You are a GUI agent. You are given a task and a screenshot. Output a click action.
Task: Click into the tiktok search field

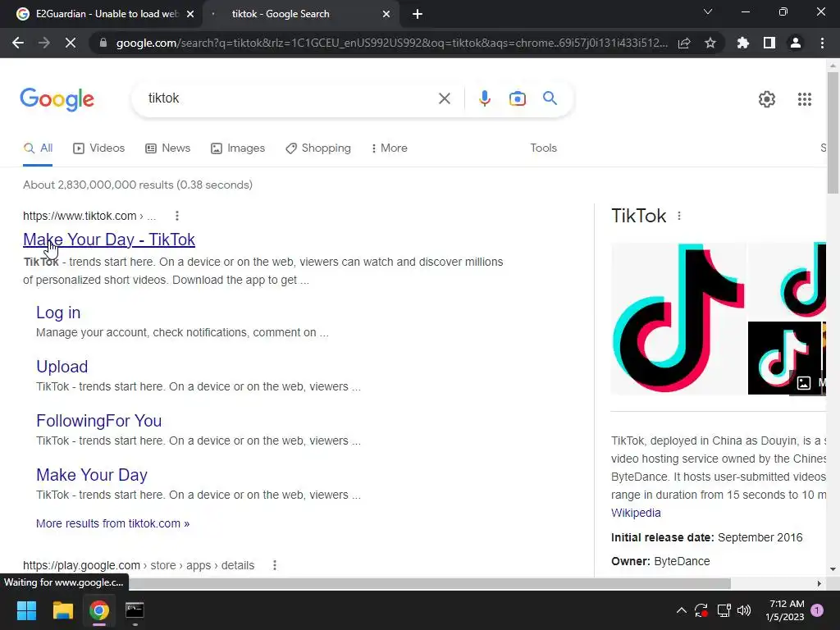[x=290, y=98]
